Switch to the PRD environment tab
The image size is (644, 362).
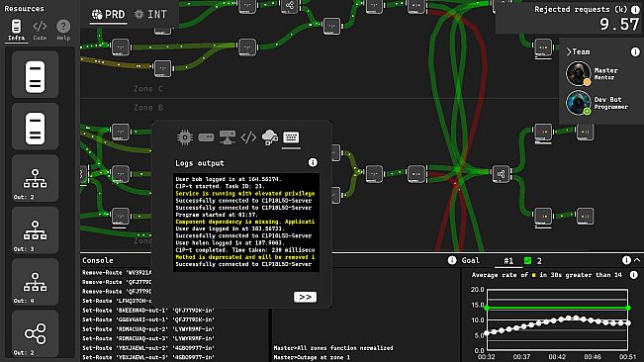(x=109, y=15)
